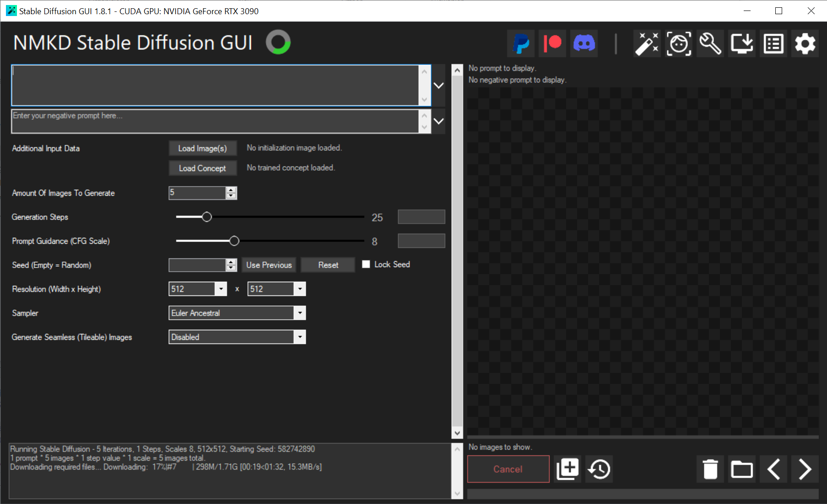
Task: Expand the main prompt box chevron
Action: click(438, 86)
